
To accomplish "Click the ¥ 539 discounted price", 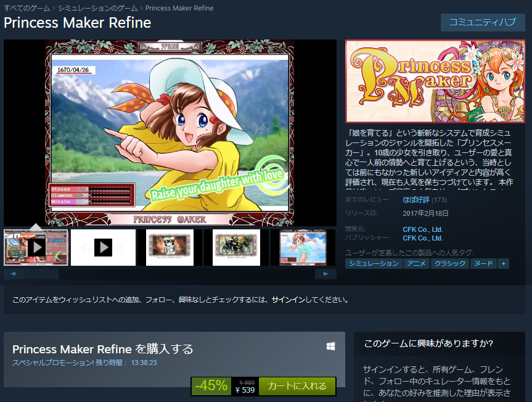I will coord(245,390).
